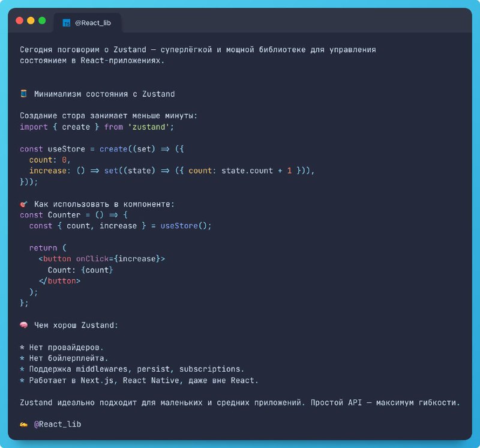The height and width of the screenshot is (448, 480).
Task: Click the "return (" line
Action: pyautogui.click(x=48, y=247)
